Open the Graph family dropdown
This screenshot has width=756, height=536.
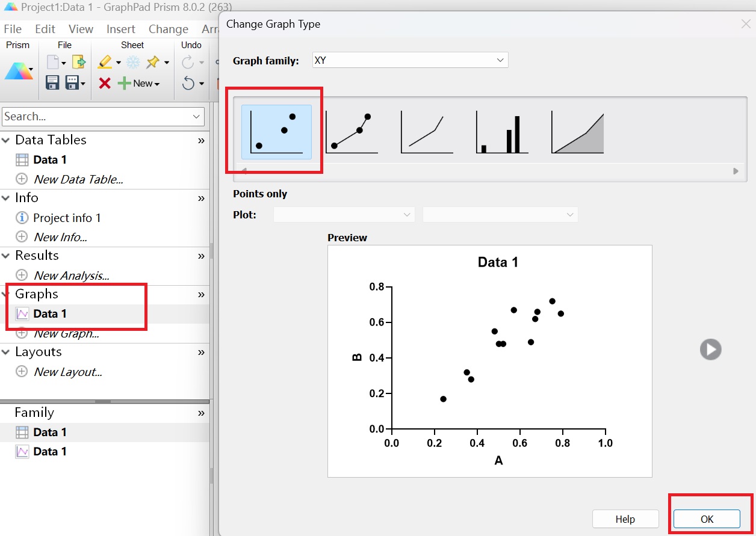pos(410,60)
